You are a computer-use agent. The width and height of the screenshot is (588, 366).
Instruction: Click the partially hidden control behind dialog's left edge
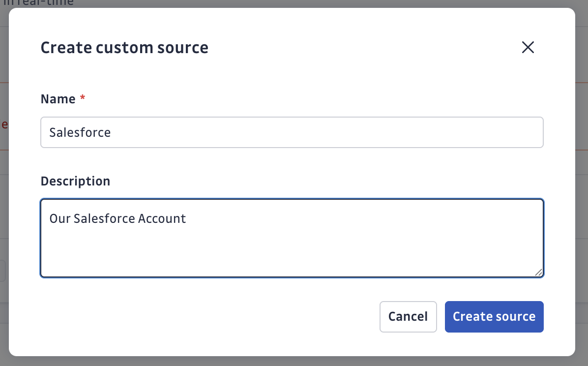point(3,271)
